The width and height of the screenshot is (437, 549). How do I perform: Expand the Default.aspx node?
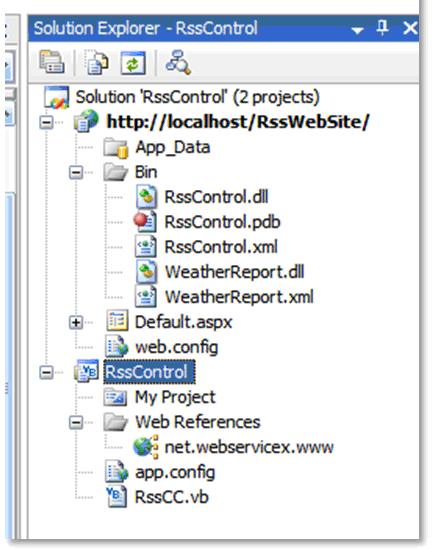pos(76,322)
